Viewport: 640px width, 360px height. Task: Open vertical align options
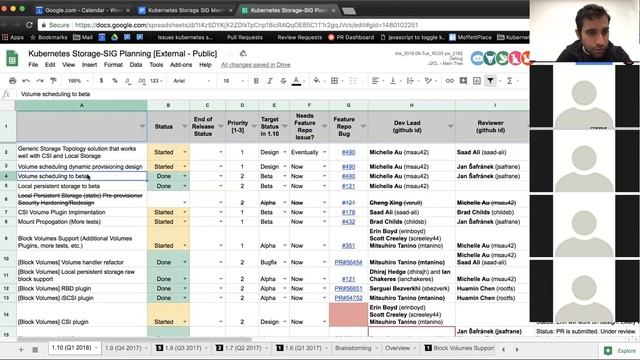[x=393, y=81]
